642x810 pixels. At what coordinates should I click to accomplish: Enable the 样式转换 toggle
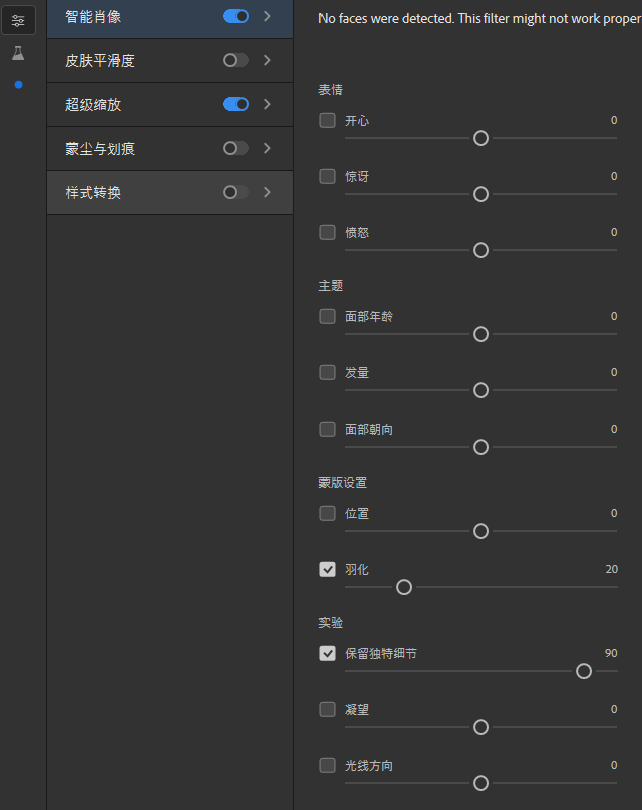click(236, 192)
